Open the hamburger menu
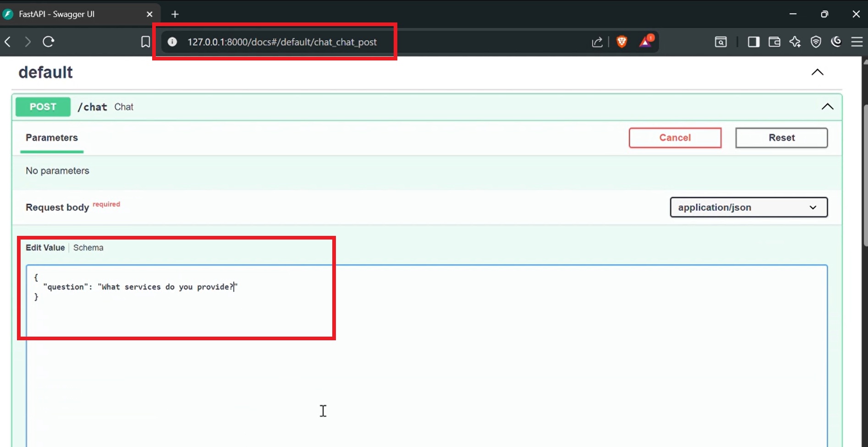 coord(857,42)
